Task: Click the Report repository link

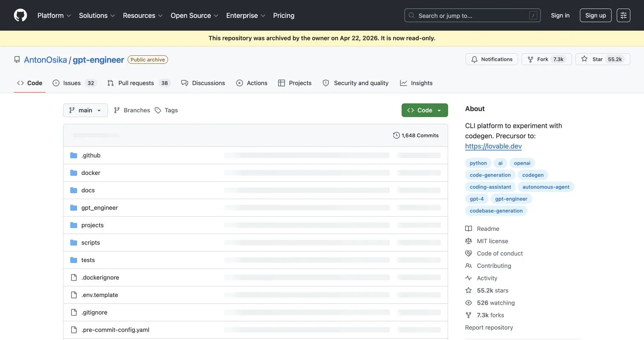Action: (489, 327)
